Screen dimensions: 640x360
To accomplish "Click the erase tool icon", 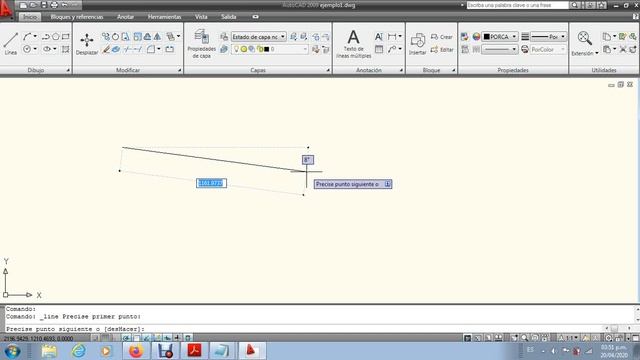I will pos(106,49).
